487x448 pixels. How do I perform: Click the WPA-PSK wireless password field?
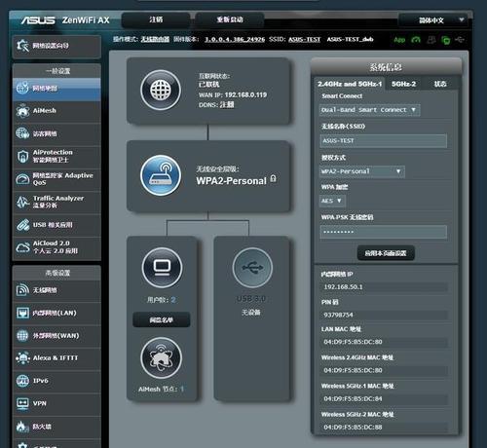click(x=383, y=232)
